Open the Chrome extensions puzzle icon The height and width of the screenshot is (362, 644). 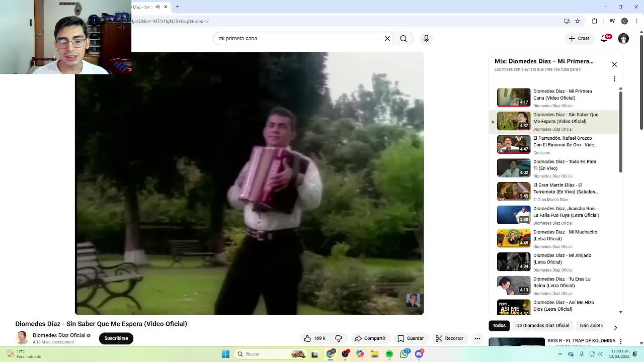click(595, 21)
